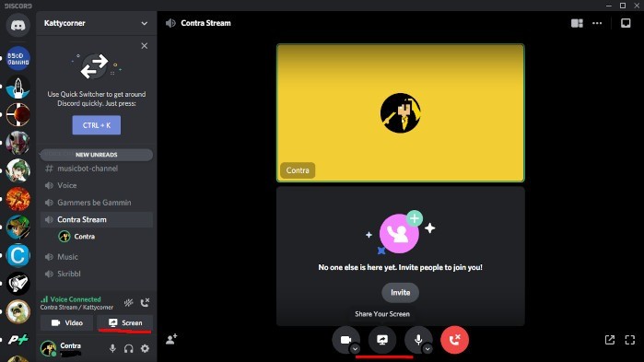This screenshot has height=362, width=644.
Task: Disconnect from voice in sidebar panel
Action: tap(145, 303)
